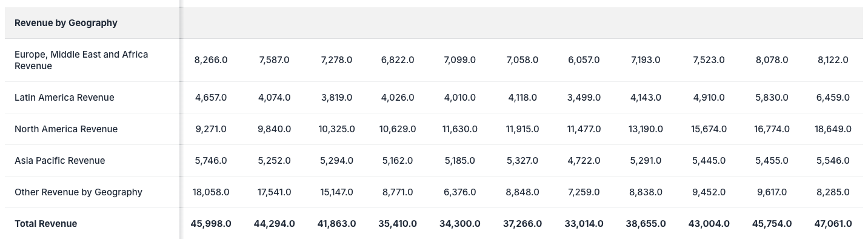Viewport: 868px width, 239px height.
Task: Select the Total Revenue value 47,061.0
Action: [x=833, y=224]
